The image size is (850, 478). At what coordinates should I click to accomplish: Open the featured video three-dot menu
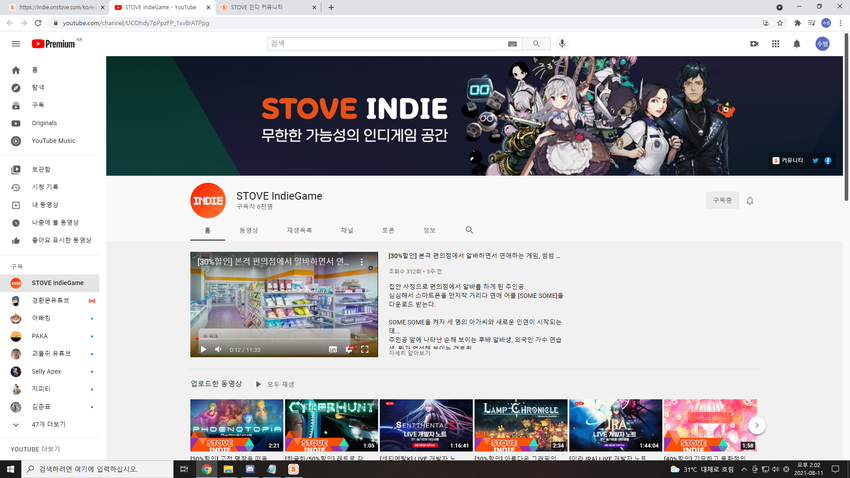click(x=362, y=262)
